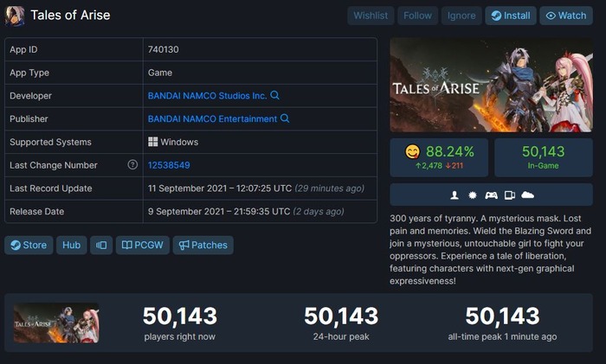Image resolution: width=606 pixels, height=364 pixels.
Task: Add game to Wishlist
Action: 371,16
